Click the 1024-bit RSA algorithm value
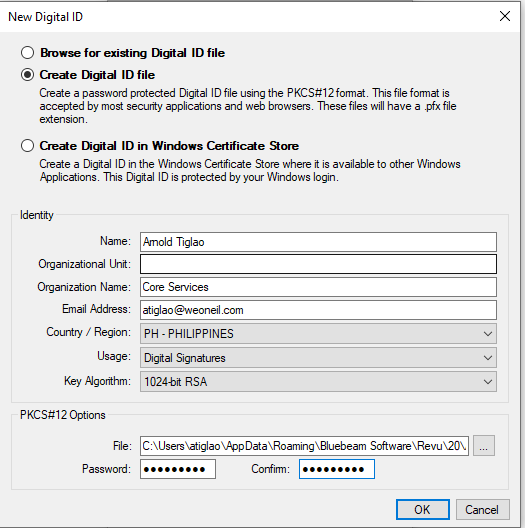Viewport: 525px width, 528px height. 175,382
